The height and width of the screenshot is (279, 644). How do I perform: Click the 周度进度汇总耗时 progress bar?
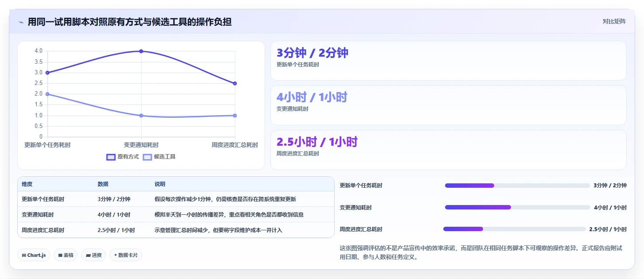[515, 229]
